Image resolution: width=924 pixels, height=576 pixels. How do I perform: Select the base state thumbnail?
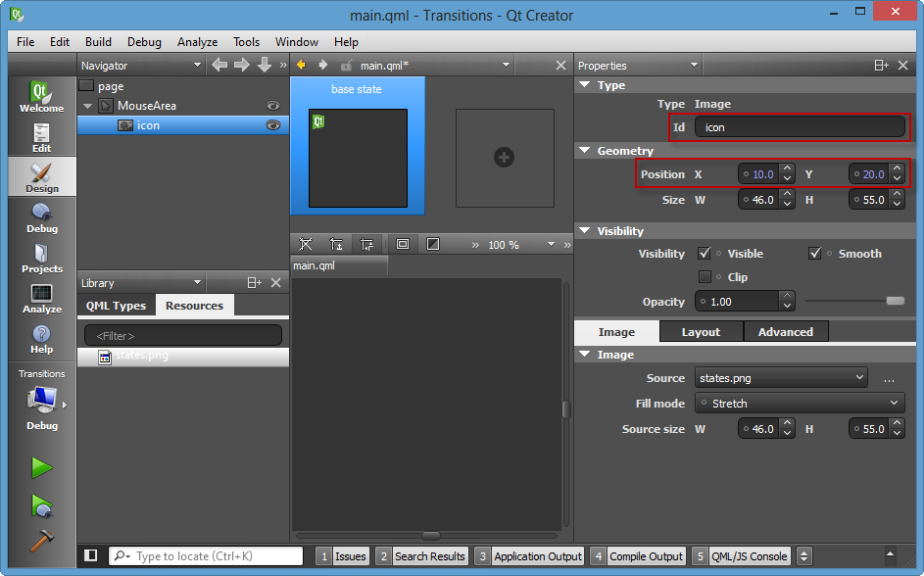click(358, 146)
